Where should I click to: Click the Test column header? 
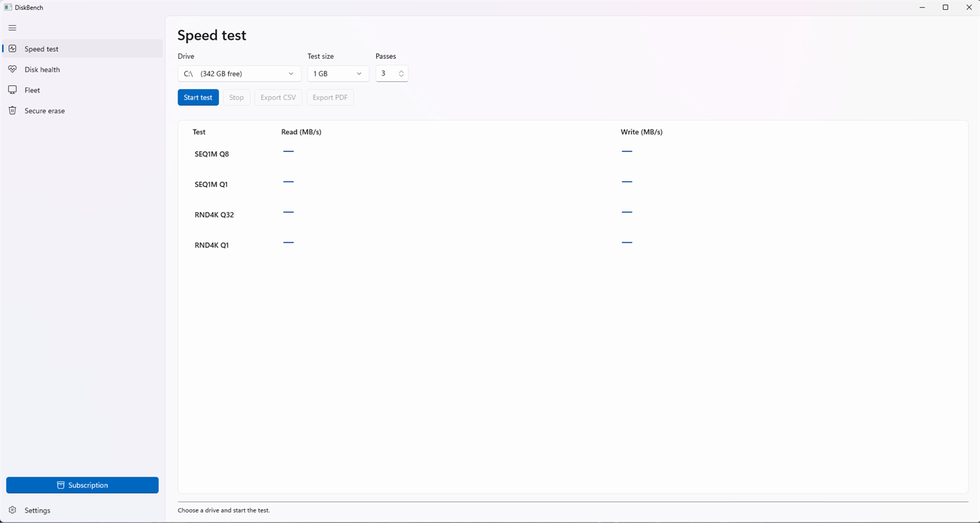click(x=199, y=132)
